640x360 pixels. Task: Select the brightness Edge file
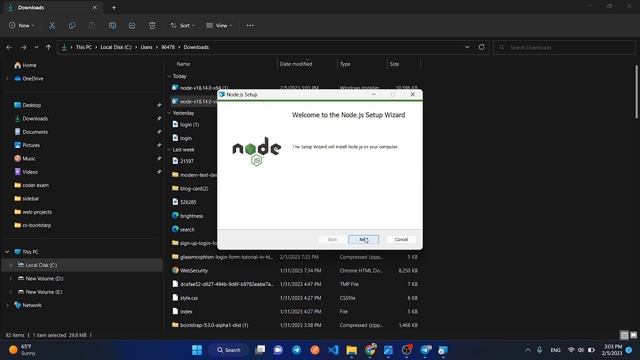pyautogui.click(x=187, y=216)
